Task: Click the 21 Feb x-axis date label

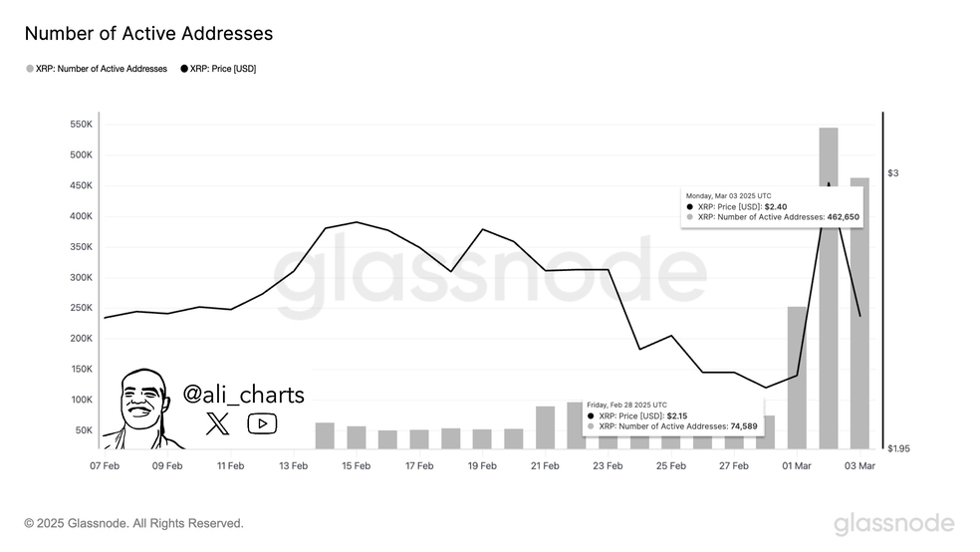Action: pos(545,465)
